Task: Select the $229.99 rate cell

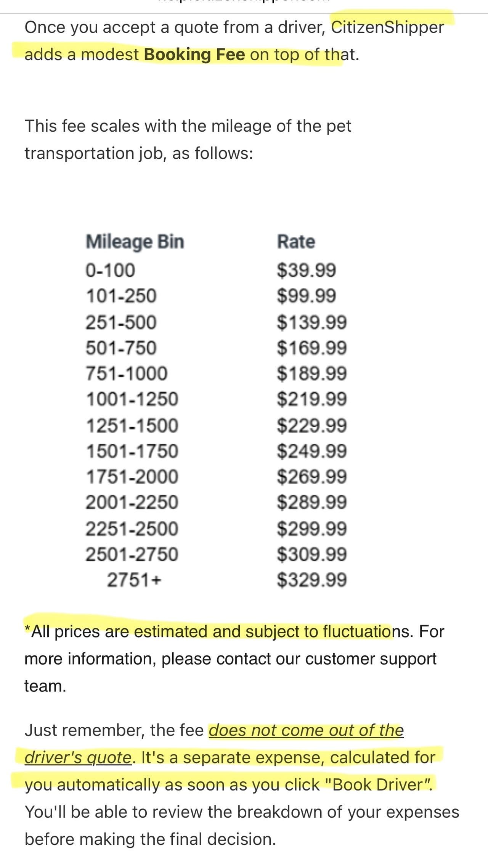Action: coord(312,425)
